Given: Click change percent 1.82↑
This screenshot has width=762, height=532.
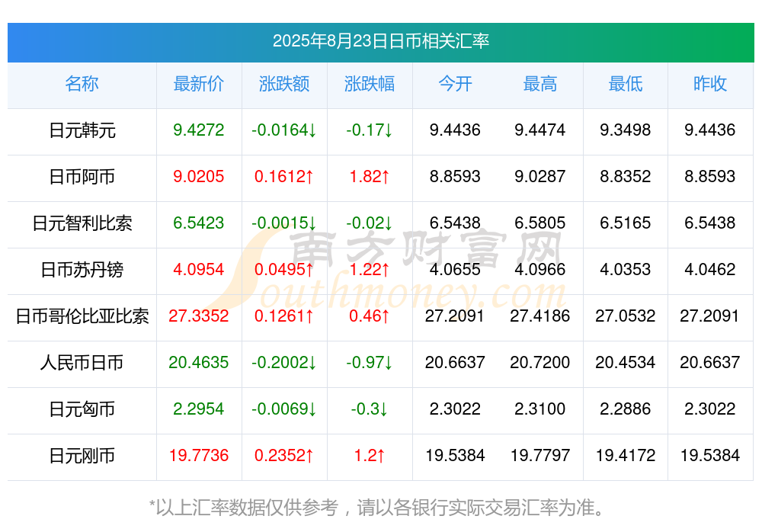Looking at the screenshot, I should pyautogui.click(x=370, y=176).
